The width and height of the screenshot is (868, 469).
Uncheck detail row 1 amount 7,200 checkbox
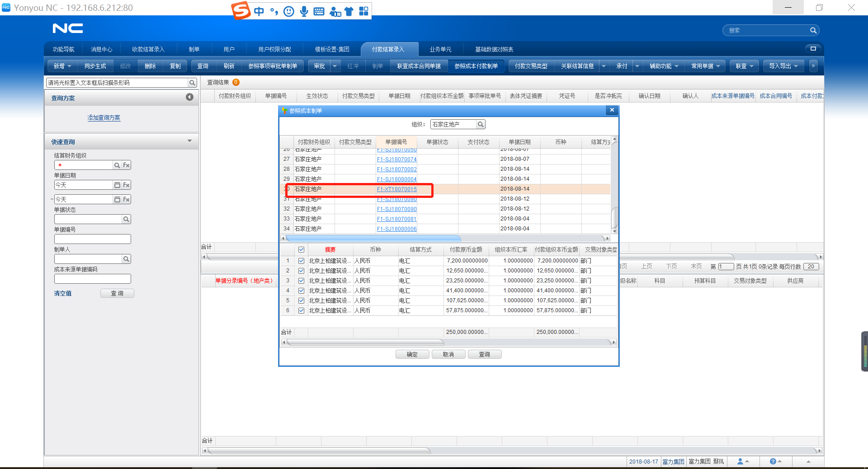pos(301,261)
